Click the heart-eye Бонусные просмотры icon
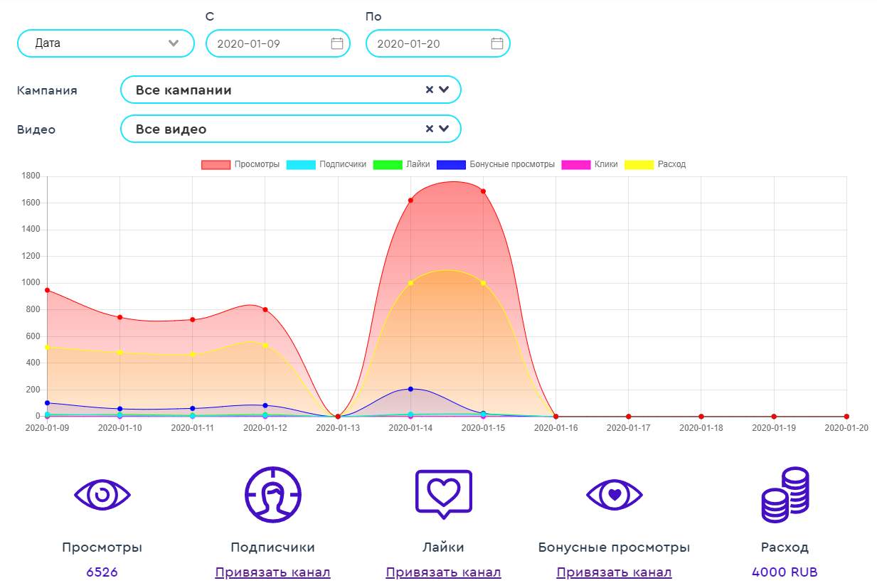 [614, 494]
